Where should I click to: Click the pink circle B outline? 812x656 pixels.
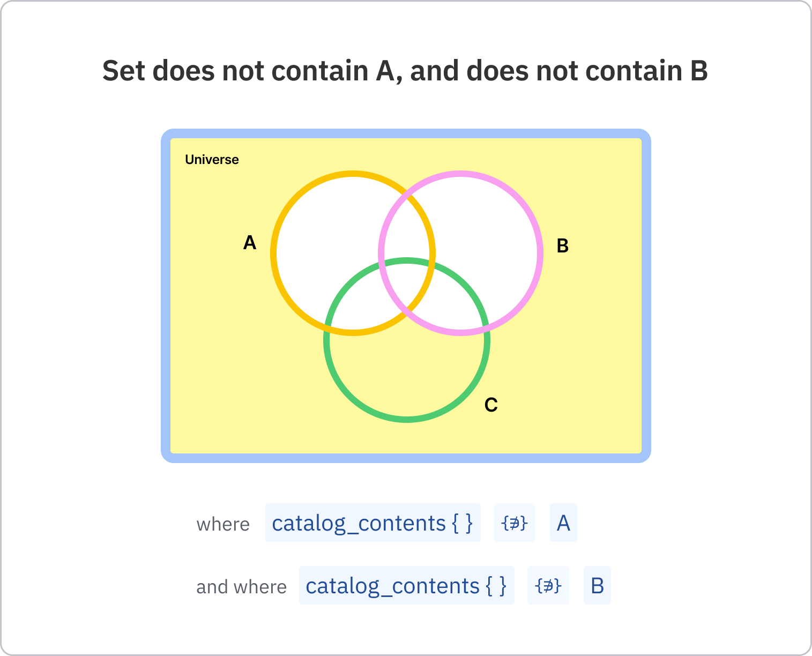tap(540, 254)
